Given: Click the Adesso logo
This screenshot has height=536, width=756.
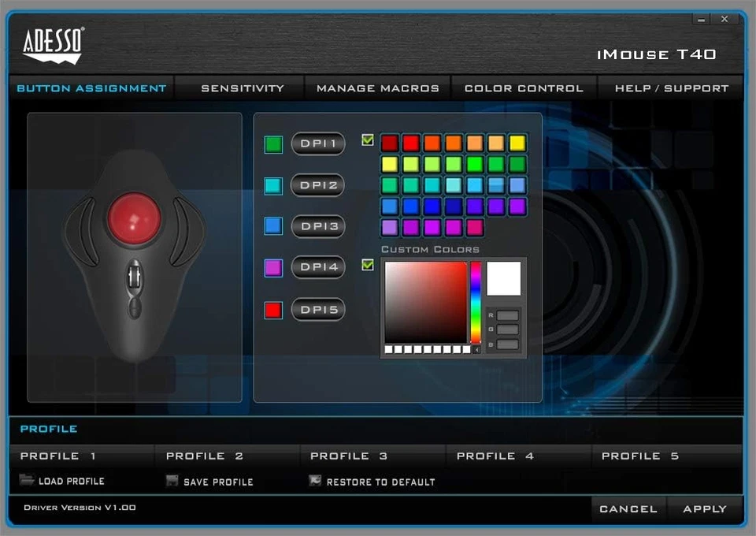Looking at the screenshot, I should point(51,45).
